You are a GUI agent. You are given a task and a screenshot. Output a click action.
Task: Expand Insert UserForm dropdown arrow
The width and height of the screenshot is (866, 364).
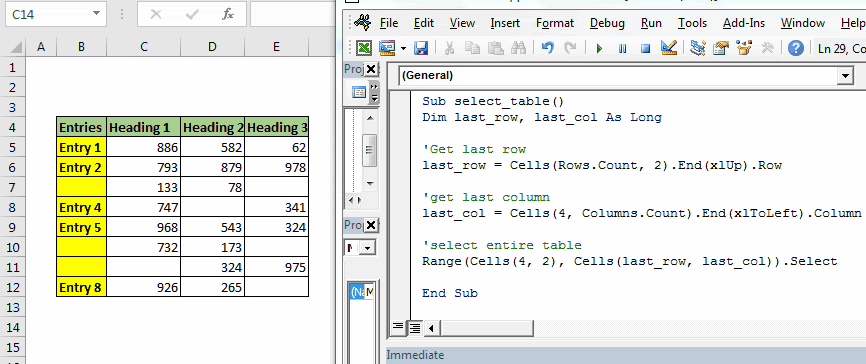coord(403,49)
